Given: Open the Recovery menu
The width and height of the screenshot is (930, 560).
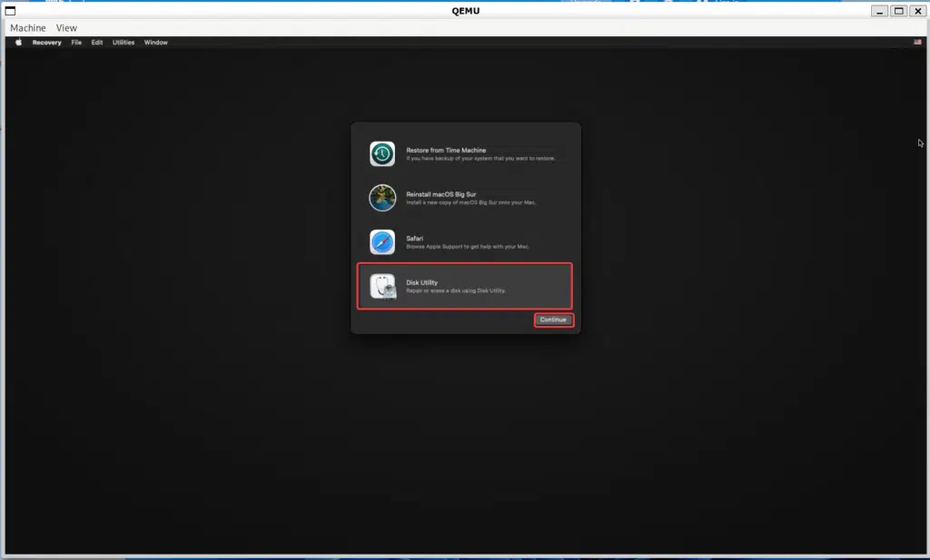Looking at the screenshot, I should pos(47,42).
